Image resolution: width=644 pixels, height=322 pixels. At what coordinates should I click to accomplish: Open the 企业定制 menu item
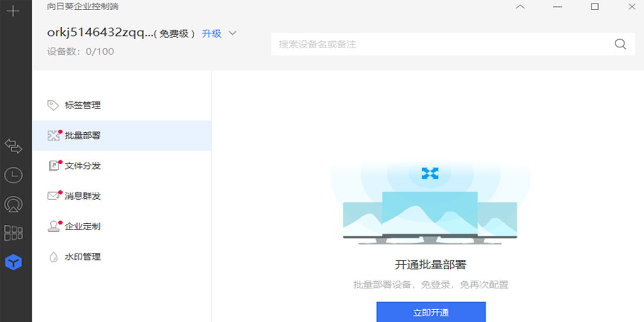83,226
